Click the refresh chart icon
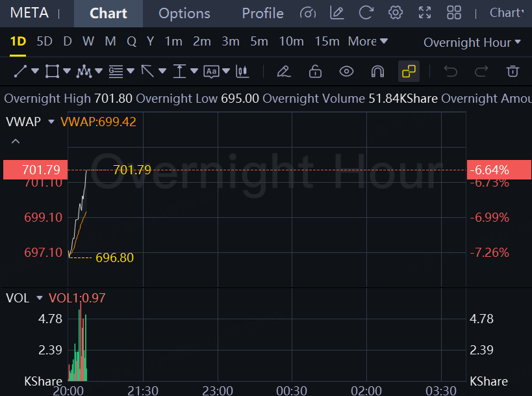The width and height of the screenshot is (532, 396). [366, 13]
